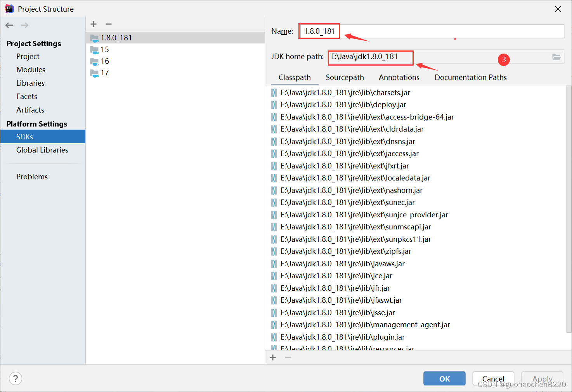Add a classpath entry with the plus icon
572x392 pixels.
pos(273,357)
